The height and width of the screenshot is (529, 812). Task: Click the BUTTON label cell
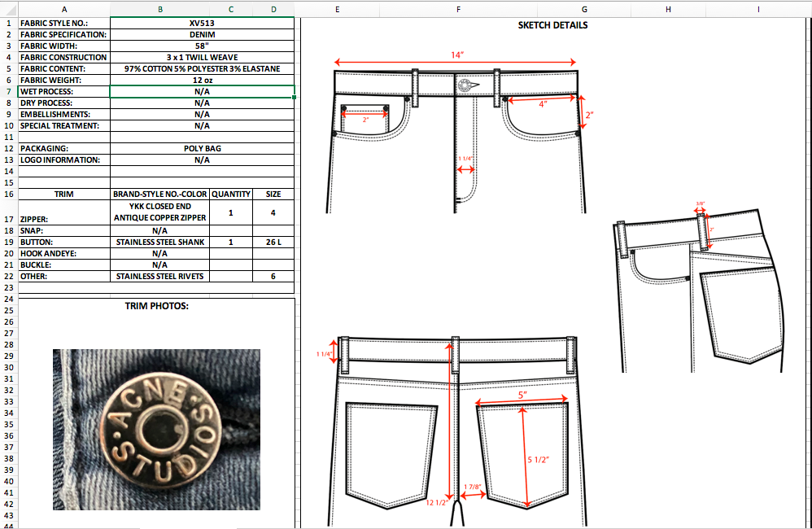[64, 243]
